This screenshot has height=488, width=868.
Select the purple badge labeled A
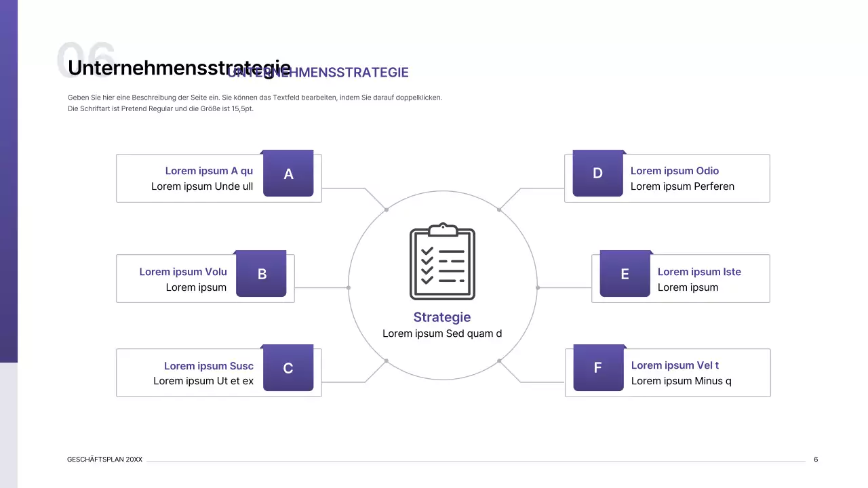(288, 174)
